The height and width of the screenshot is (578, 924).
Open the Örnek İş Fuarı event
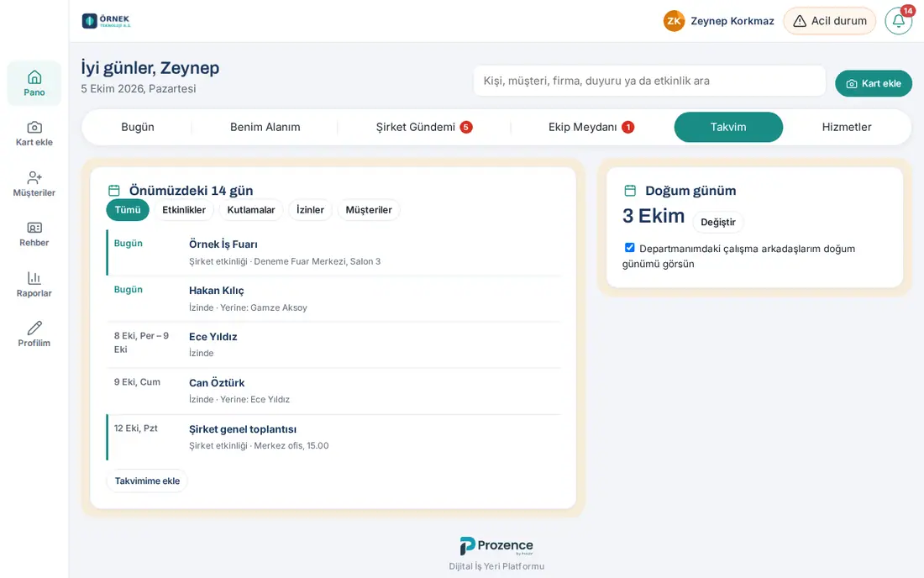point(333,252)
